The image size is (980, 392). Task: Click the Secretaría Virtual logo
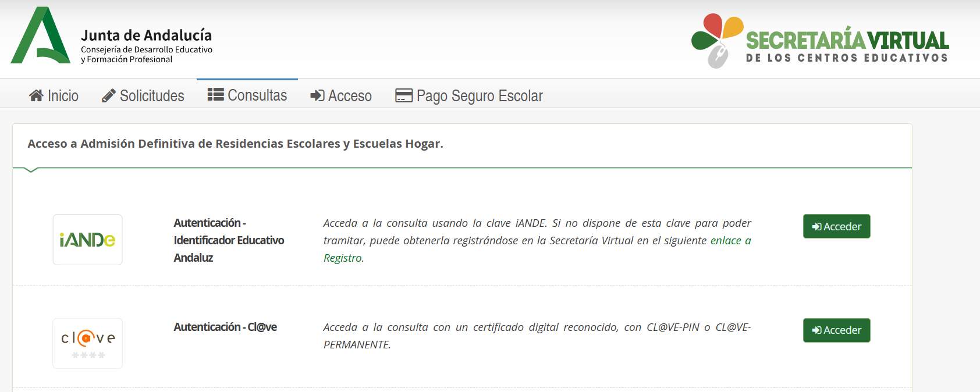pyautogui.click(x=820, y=41)
